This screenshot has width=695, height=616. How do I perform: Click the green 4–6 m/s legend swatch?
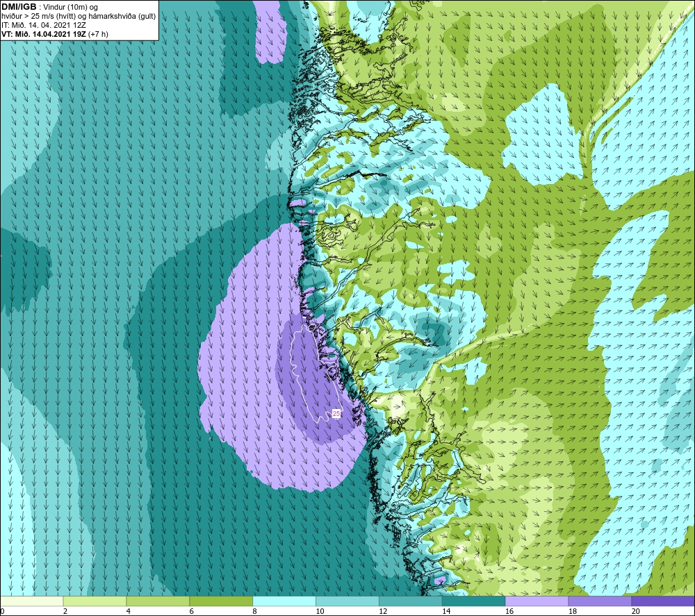coord(158,601)
